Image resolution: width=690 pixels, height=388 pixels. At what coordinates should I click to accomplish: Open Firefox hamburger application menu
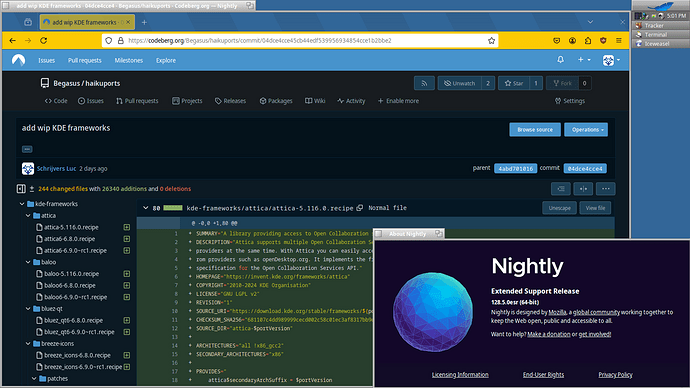pyautogui.click(x=619, y=40)
